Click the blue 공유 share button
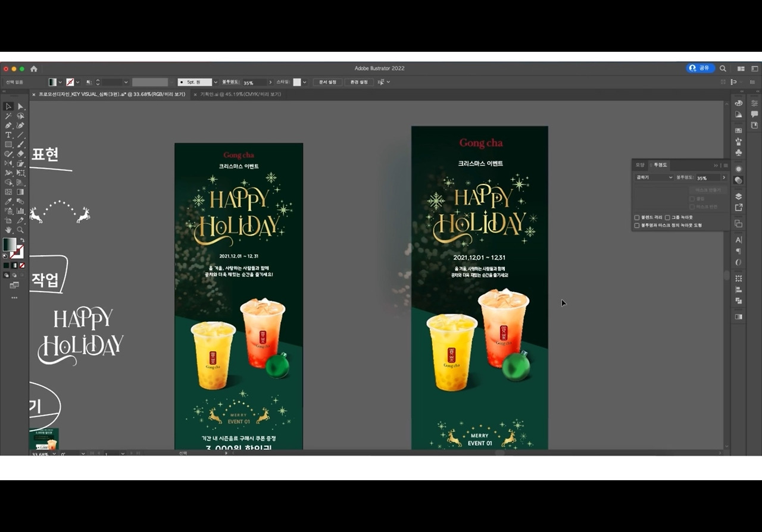 [x=700, y=68]
